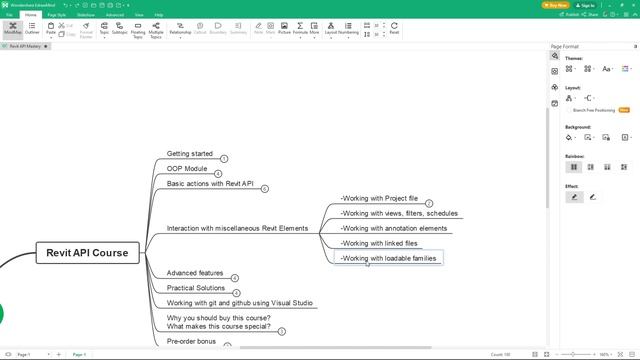Switch to Slideshow ribbon tab

click(x=86, y=15)
